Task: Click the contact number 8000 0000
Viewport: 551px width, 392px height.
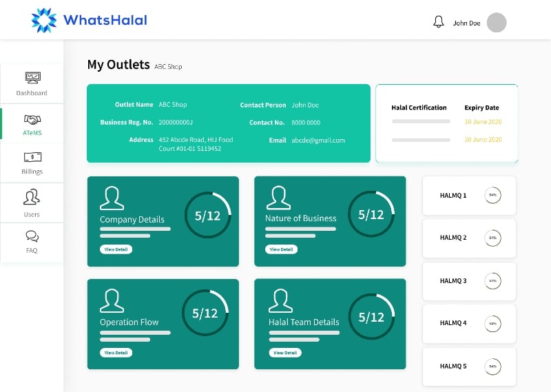Action: (306, 123)
